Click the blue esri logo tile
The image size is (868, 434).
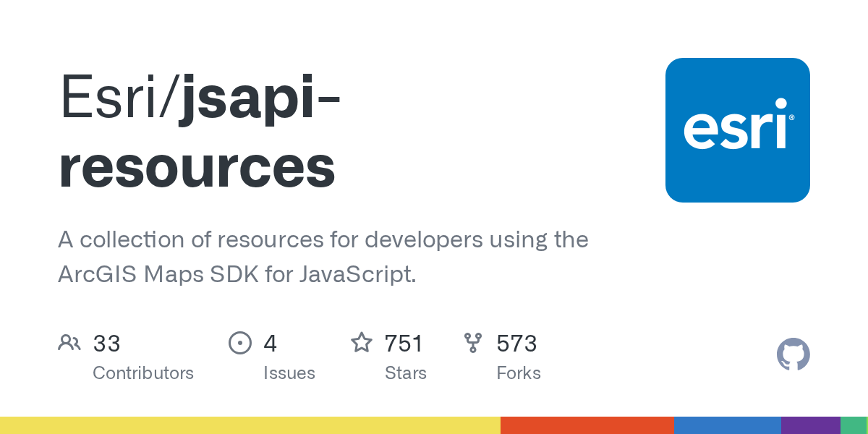738,130
